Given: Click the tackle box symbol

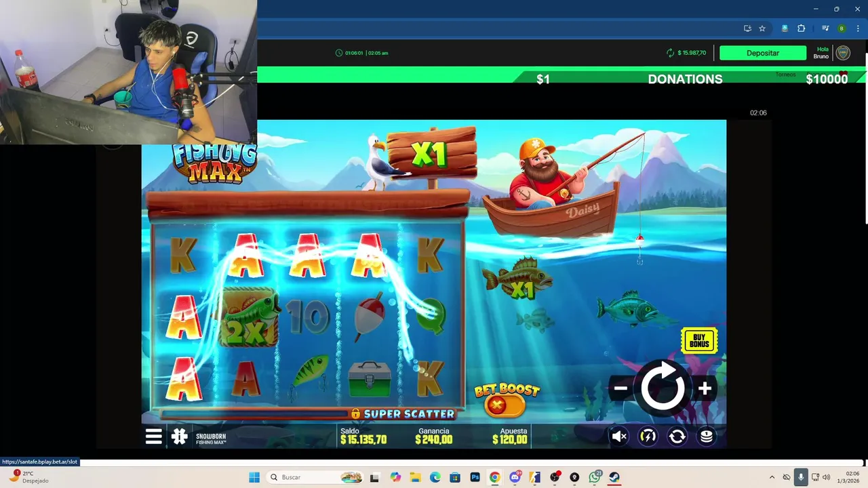Looking at the screenshot, I should click(370, 378).
